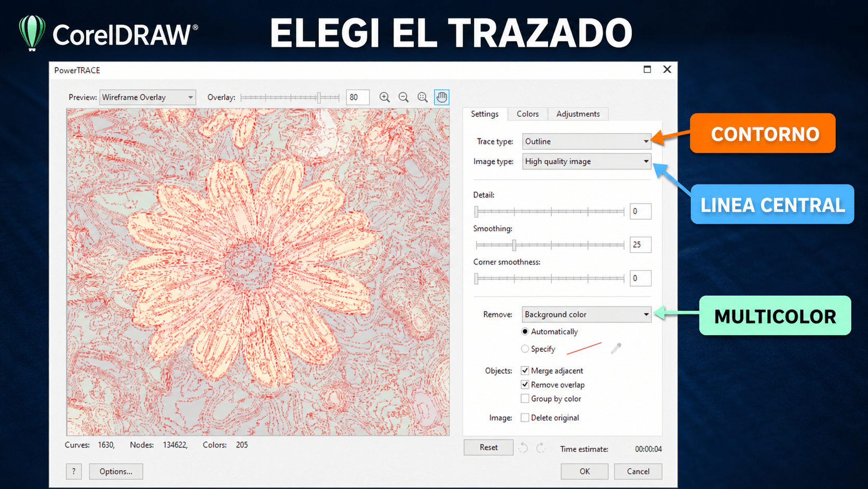The image size is (868, 489).
Task: Select the pan hand tool
Action: click(442, 97)
